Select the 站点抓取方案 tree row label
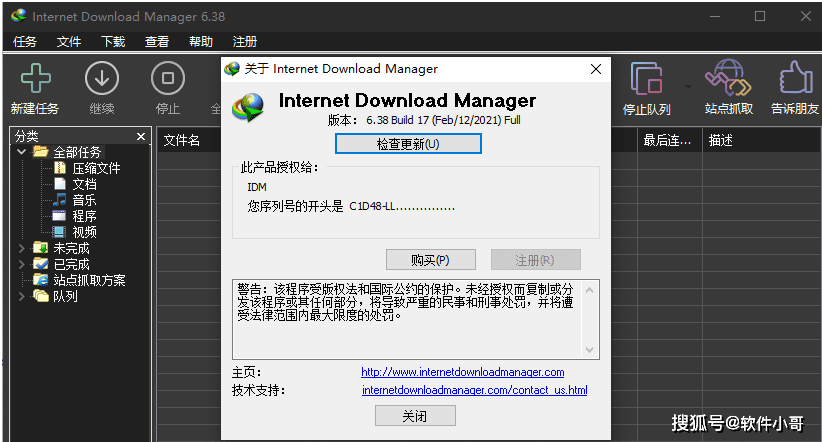Viewport: 822px width, 442px height. pyautogui.click(x=89, y=280)
